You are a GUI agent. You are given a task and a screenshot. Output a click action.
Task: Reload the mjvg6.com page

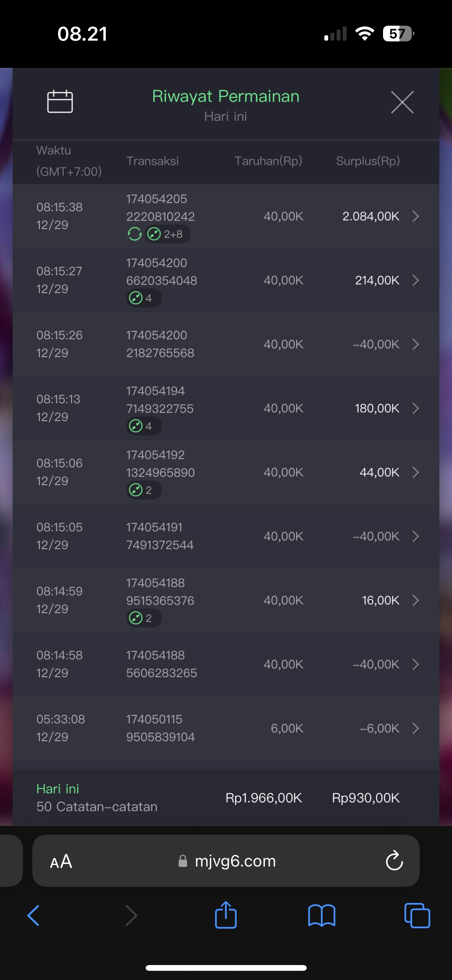pos(394,861)
